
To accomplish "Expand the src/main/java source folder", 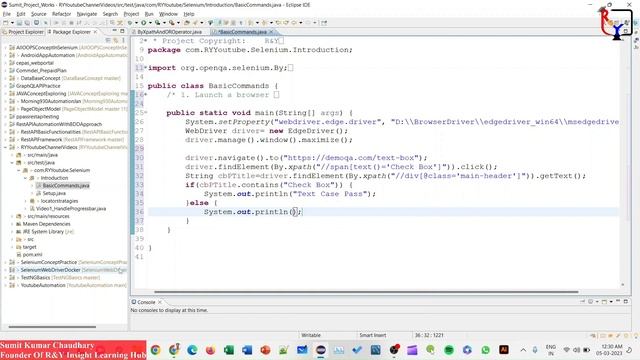I will click(12, 155).
